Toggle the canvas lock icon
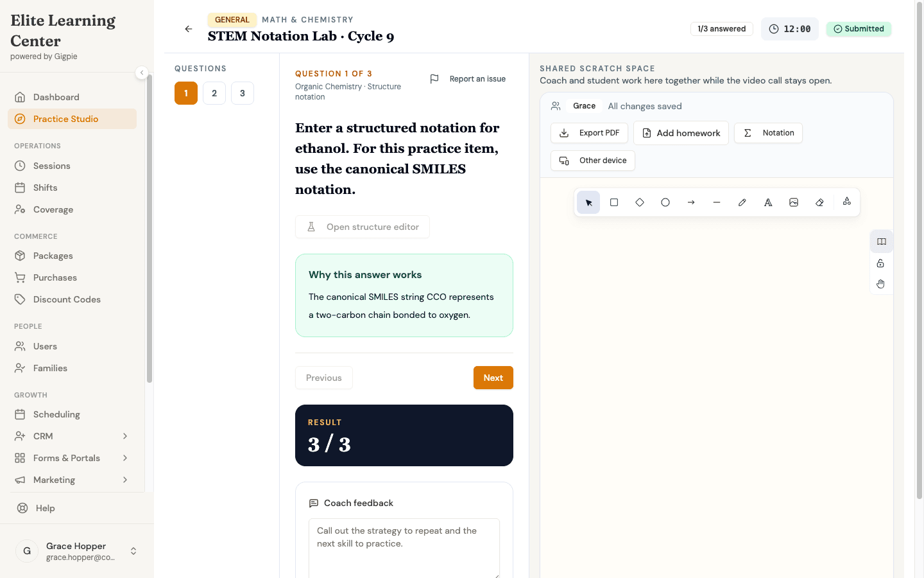 880,263
